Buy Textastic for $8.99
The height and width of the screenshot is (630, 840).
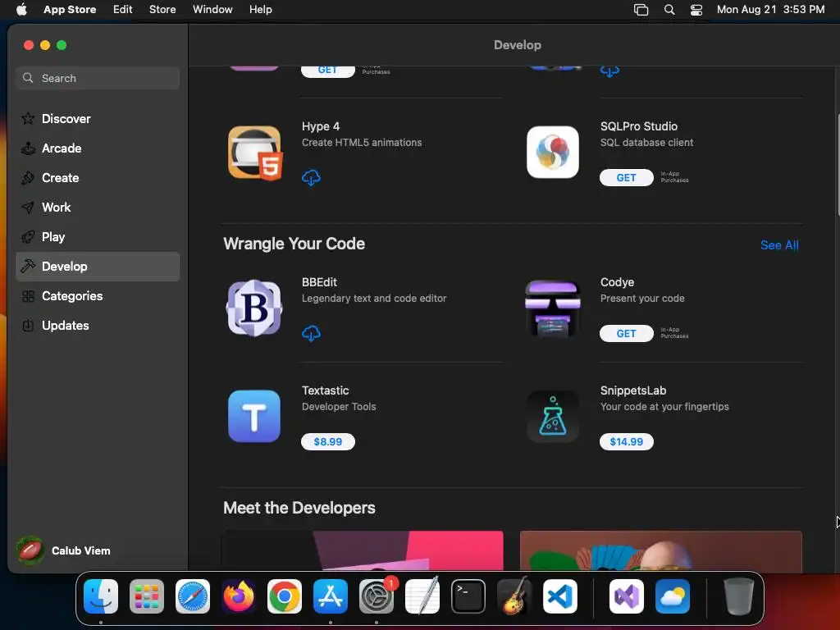click(x=328, y=442)
